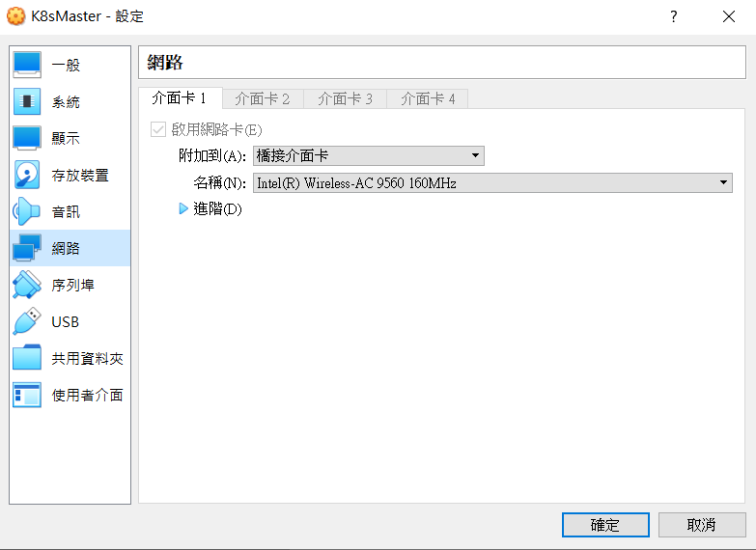Select the 系統 (System) chip icon
Image resolution: width=756 pixels, height=550 pixels.
tap(27, 101)
